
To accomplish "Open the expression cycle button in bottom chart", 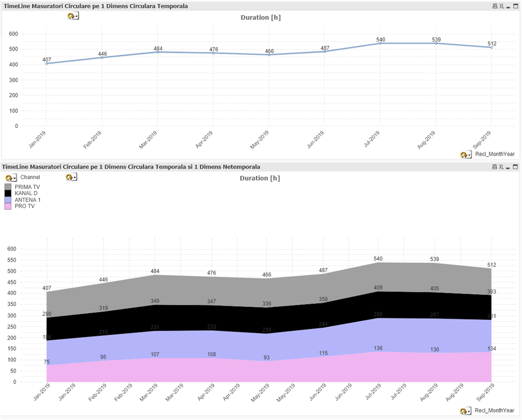I will point(71,177).
